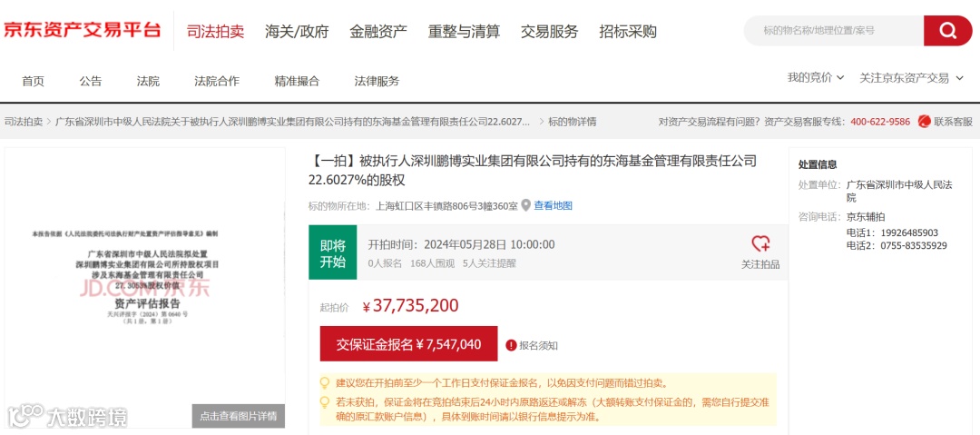
Task: Open 法院 in secondary navigation
Action: [148, 81]
